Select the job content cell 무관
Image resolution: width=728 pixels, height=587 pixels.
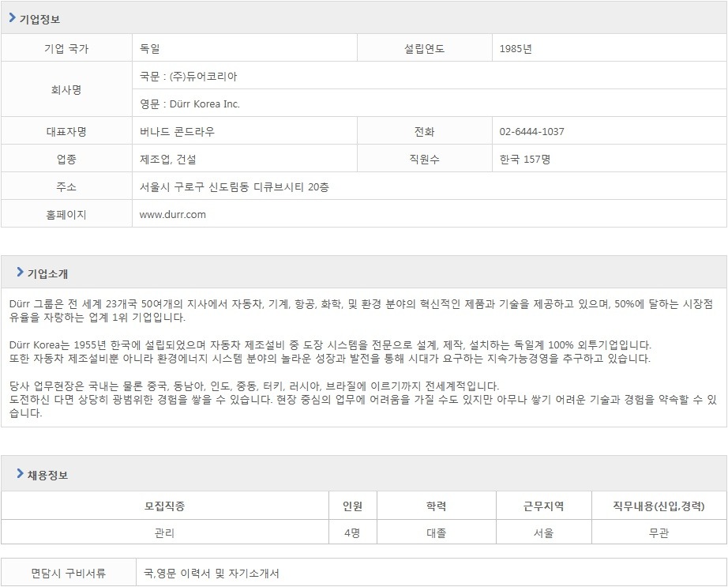coord(659,532)
